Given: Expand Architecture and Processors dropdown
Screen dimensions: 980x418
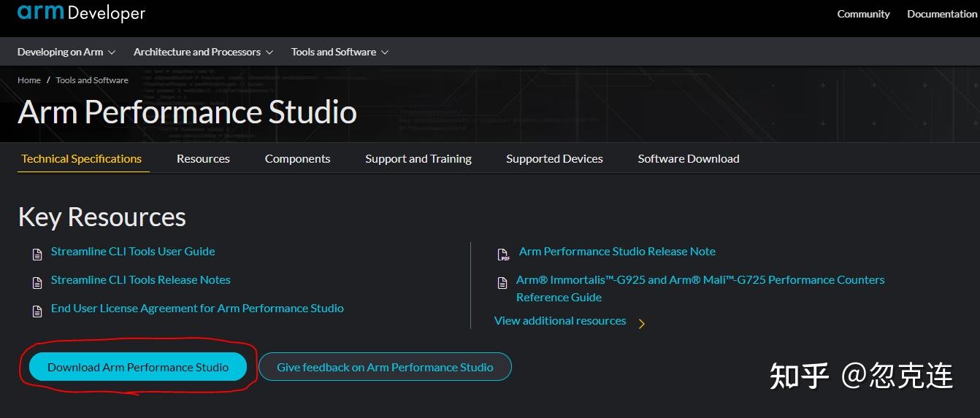Looking at the screenshot, I should [203, 52].
